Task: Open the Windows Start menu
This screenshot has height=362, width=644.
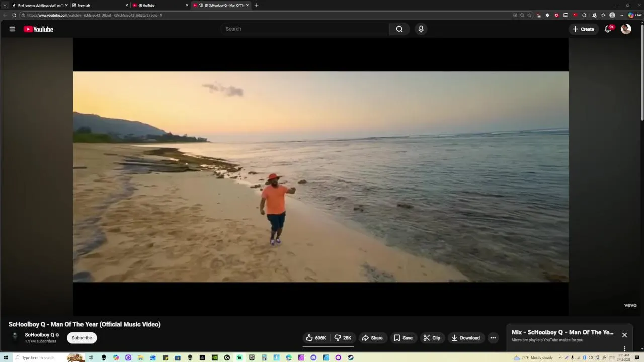Action: pyautogui.click(x=6, y=357)
